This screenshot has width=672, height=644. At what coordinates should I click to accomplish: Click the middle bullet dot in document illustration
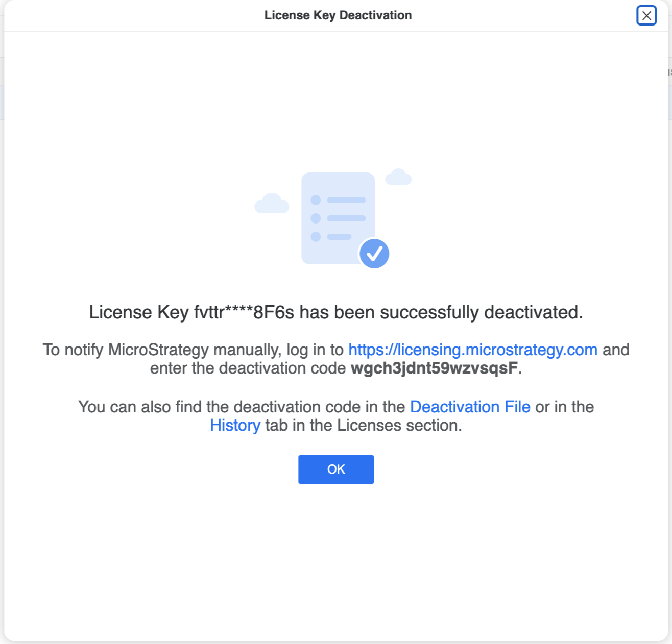pos(316,218)
